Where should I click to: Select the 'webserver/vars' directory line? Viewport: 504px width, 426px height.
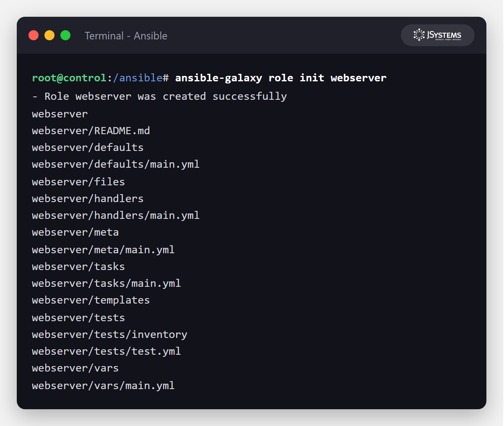75,368
